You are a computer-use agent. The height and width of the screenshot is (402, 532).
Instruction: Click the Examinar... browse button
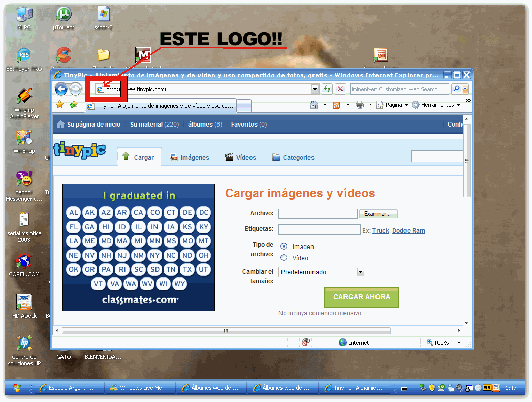[x=379, y=214]
